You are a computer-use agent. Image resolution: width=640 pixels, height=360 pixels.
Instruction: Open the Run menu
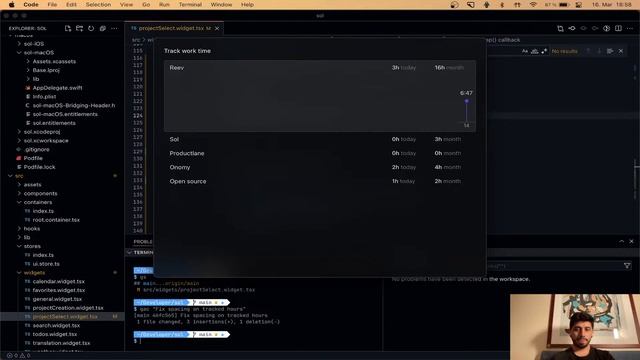click(164, 4)
